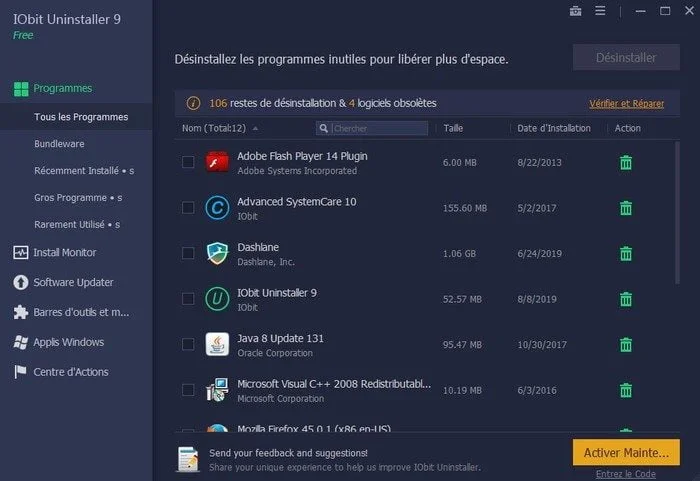Select Rarement Utilisé category
Screen dimensions: 700x481
point(77,224)
